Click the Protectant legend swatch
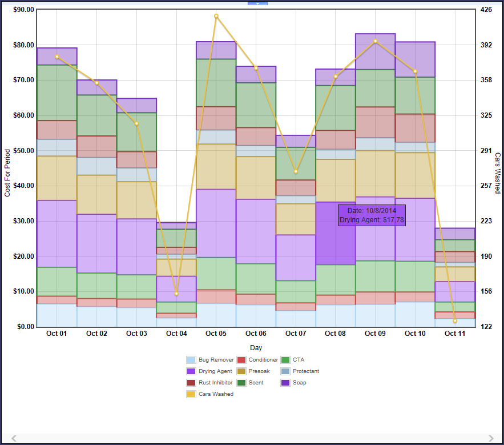Image resolution: width=504 pixels, height=445 pixels. [285, 371]
